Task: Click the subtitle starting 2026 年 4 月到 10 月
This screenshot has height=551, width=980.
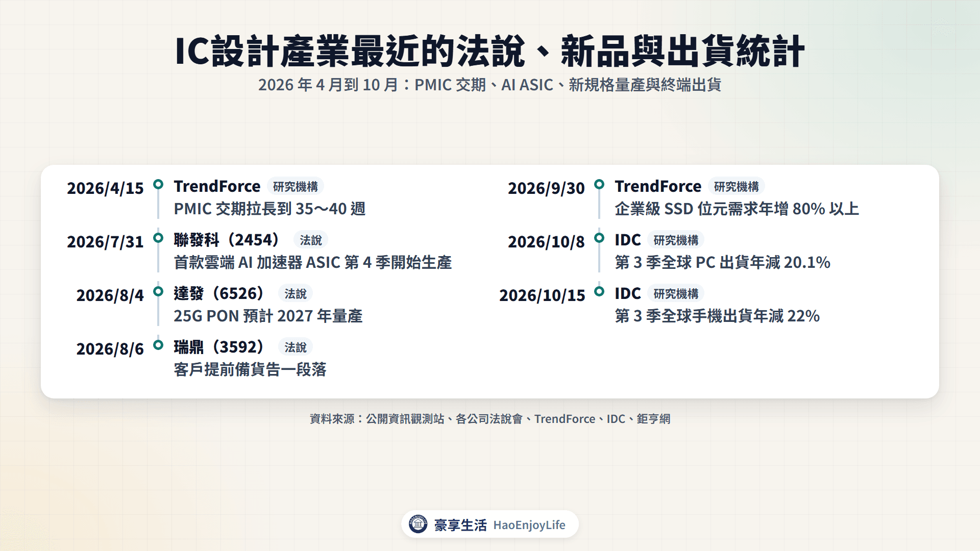Action: pos(490,85)
